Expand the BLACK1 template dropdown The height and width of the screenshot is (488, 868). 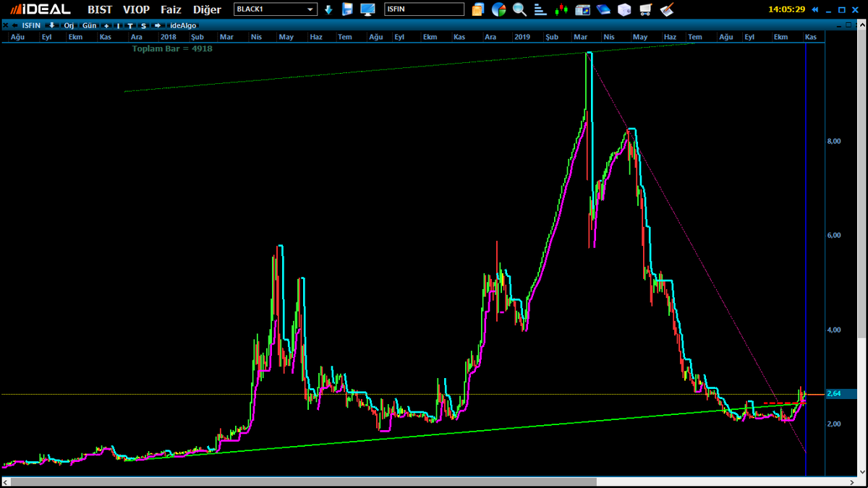310,9
